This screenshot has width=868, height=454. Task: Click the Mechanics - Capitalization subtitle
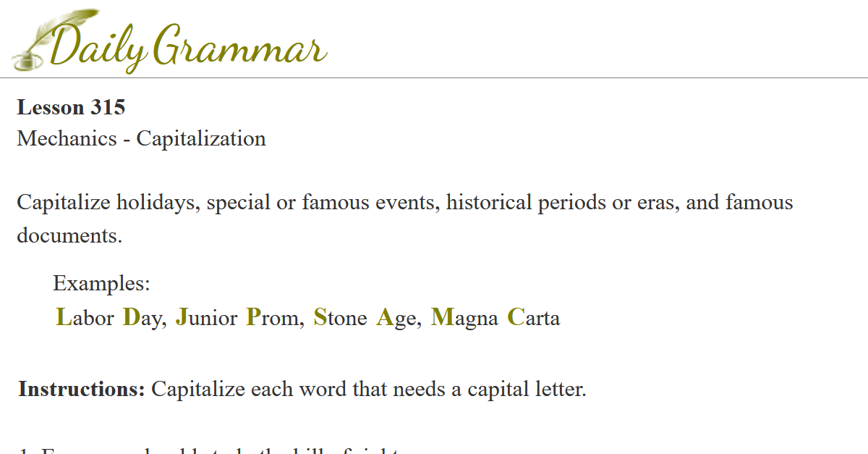pos(141,138)
